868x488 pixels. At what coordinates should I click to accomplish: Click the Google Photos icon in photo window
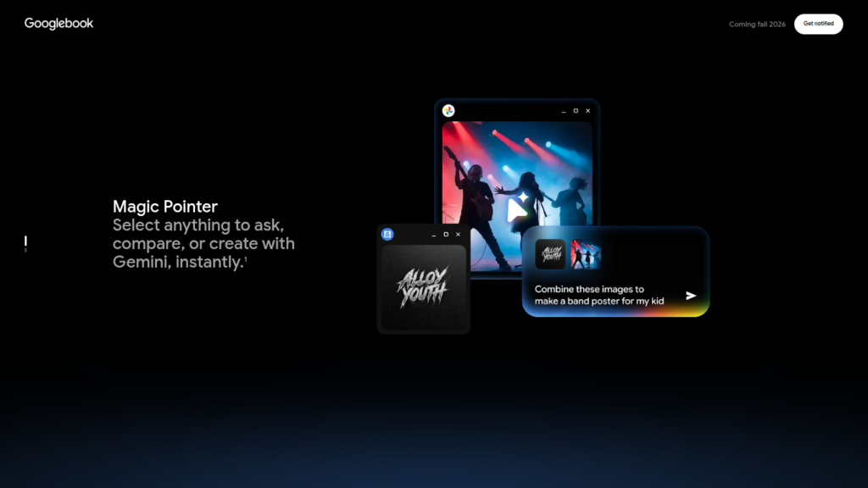pyautogui.click(x=448, y=111)
